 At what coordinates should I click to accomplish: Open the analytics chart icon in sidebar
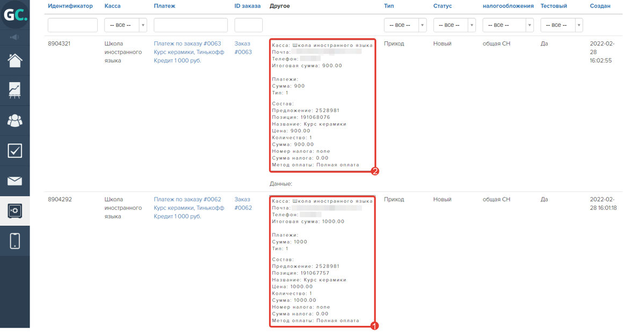click(x=15, y=90)
